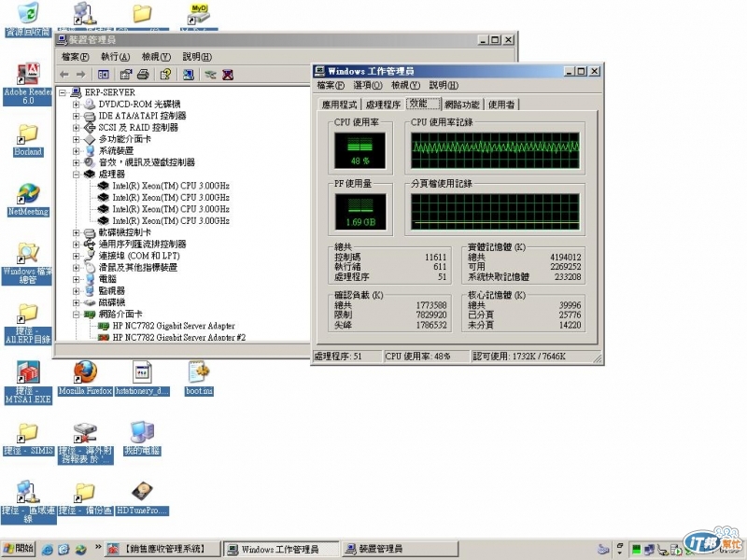Click physical memory total value 4194012
This screenshot has width=747, height=560.
click(565, 257)
